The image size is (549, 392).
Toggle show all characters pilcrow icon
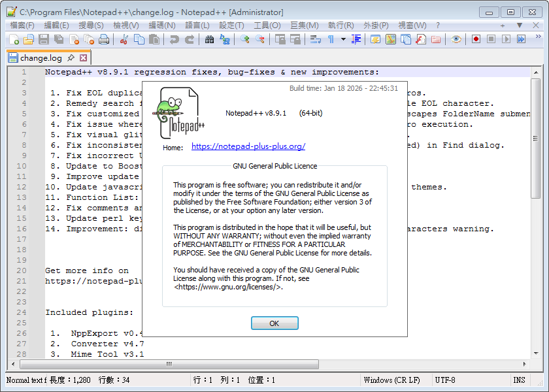(x=331, y=39)
